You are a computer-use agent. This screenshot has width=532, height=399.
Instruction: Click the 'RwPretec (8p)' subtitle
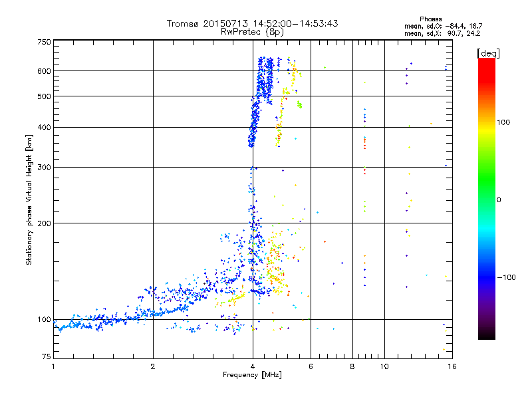pos(252,32)
